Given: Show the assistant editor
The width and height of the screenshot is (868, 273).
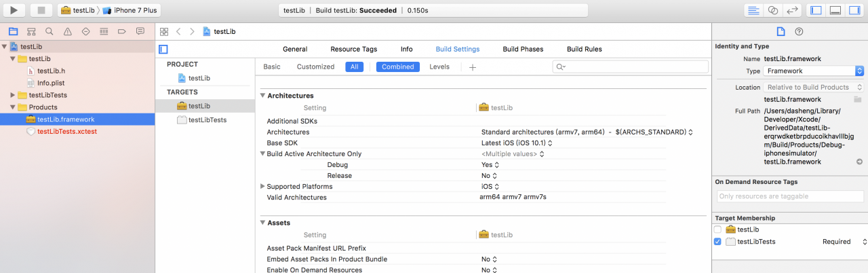Looking at the screenshot, I should [x=772, y=10].
